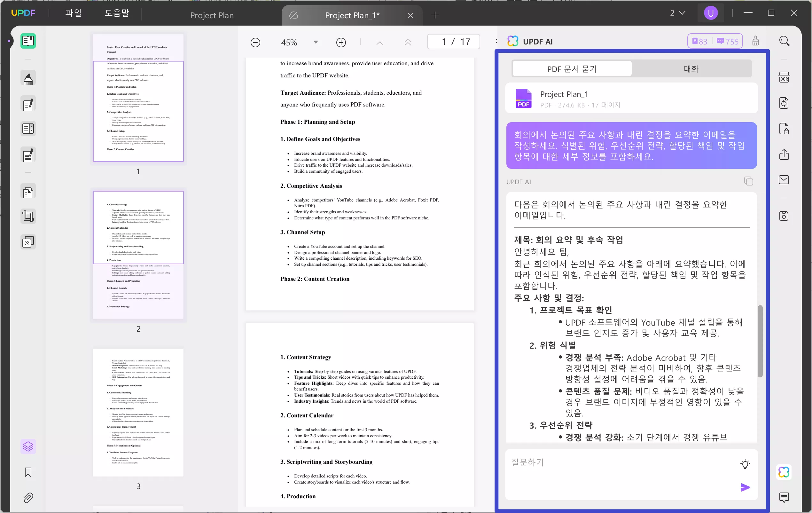Open the Fill and Sign tool
The width and height of the screenshot is (812, 513).
coord(28,155)
